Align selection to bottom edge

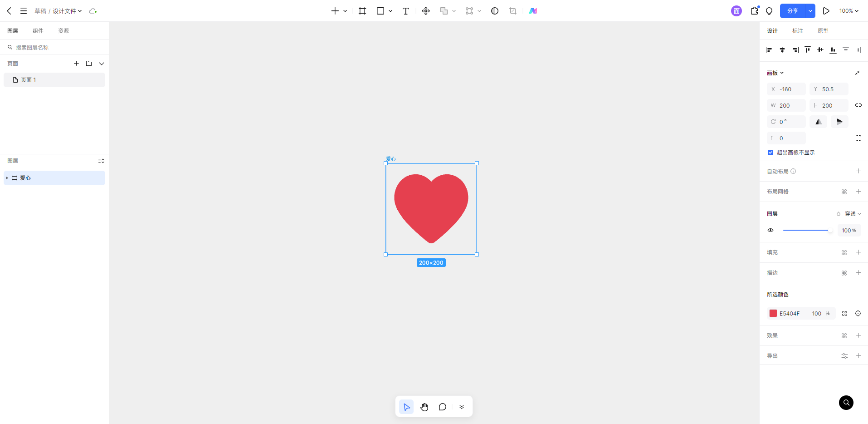[x=833, y=50]
